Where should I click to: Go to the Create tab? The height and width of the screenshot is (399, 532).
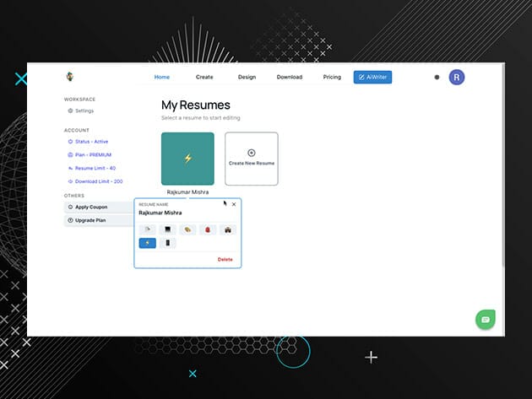coord(204,77)
